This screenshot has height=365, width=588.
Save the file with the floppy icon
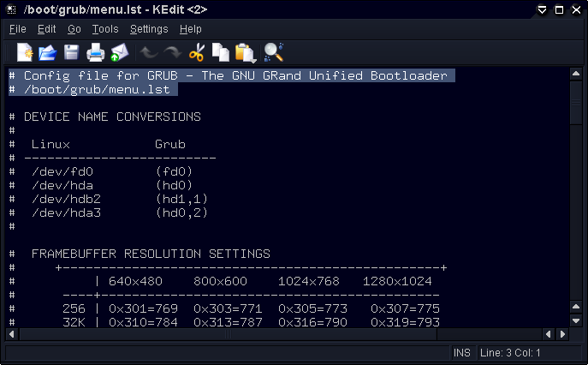click(x=71, y=52)
